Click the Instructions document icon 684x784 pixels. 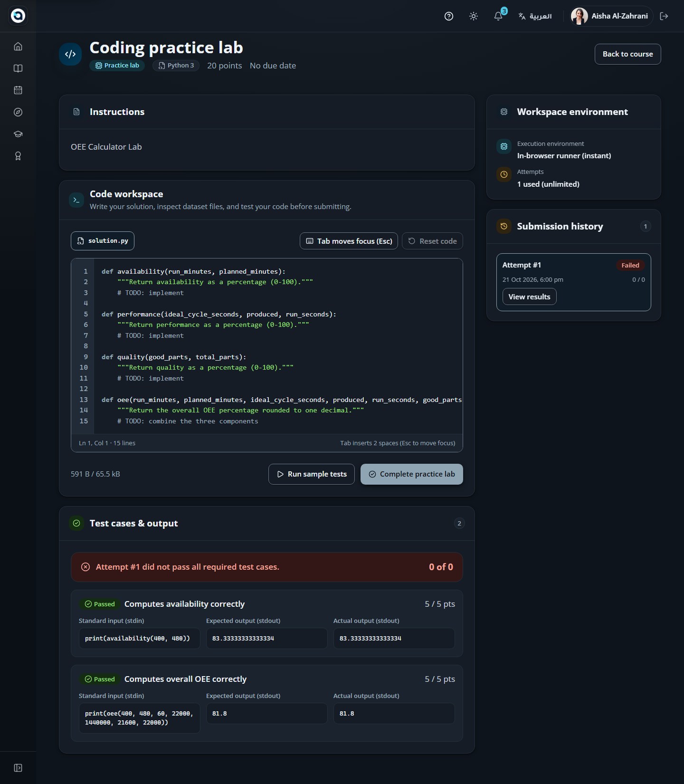tap(76, 112)
